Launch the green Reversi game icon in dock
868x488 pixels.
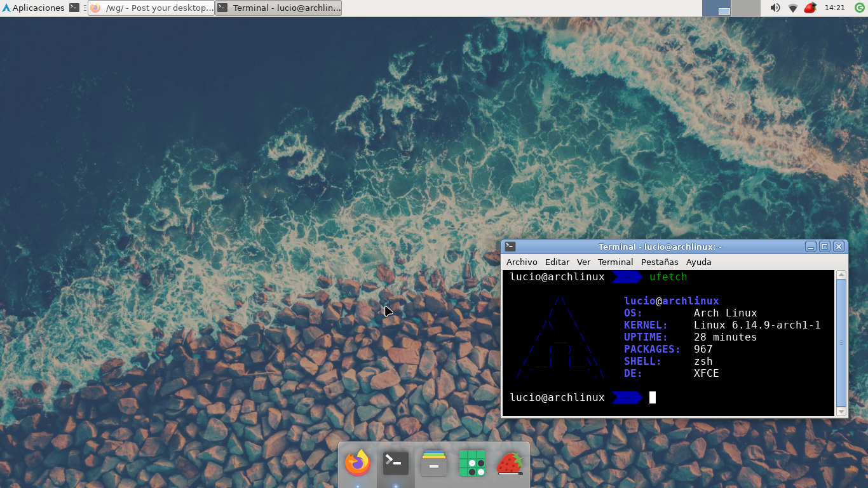[x=472, y=463]
